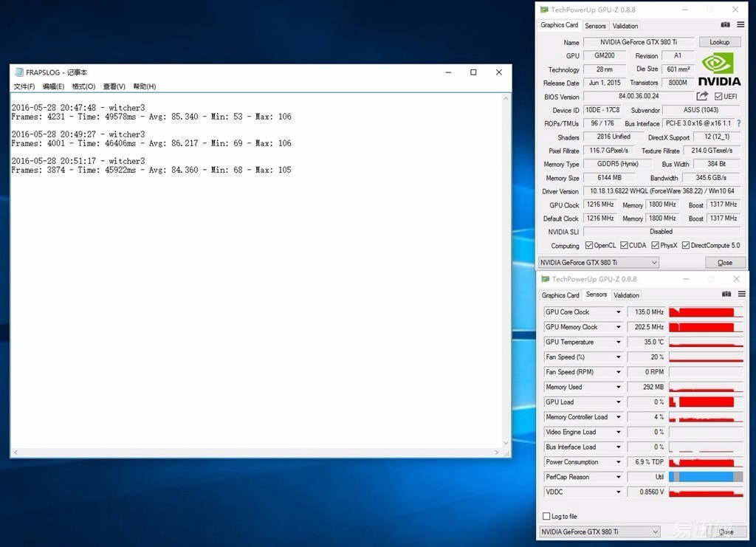The image size is (756, 547).
Task: Switch to Validation tab in upper GPU-Z window
Action: pyautogui.click(x=625, y=26)
